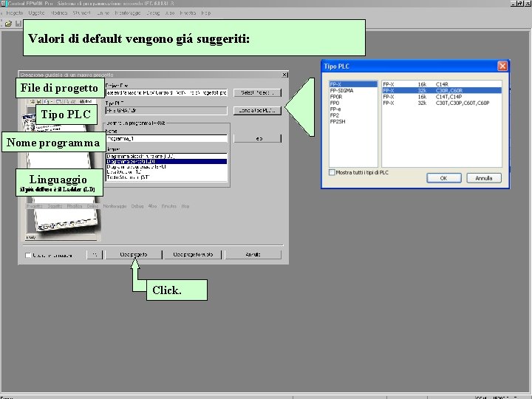The height and width of the screenshot is (399, 532).
Task: Click the small button beside the wizard checkbox
Action: 95,254
